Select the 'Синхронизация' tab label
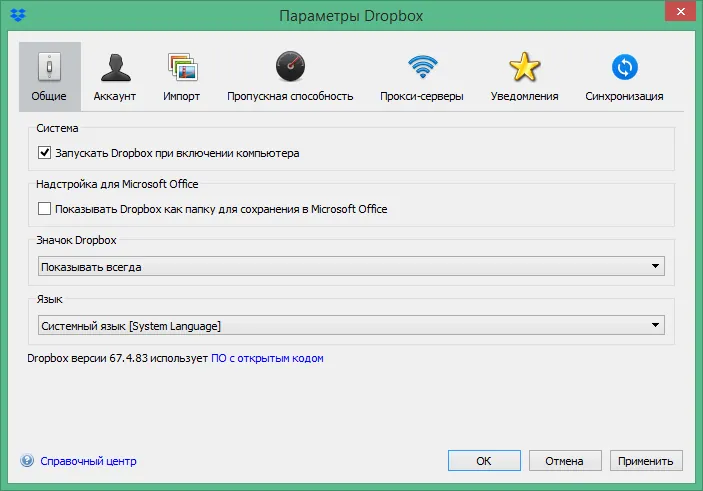The height and width of the screenshot is (491, 703). tap(625, 96)
